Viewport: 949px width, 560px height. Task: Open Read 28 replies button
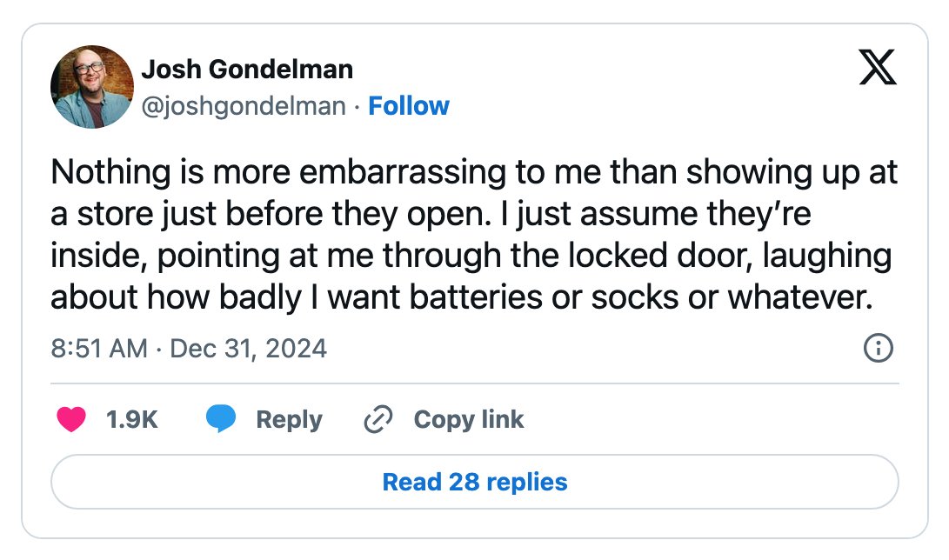click(475, 482)
